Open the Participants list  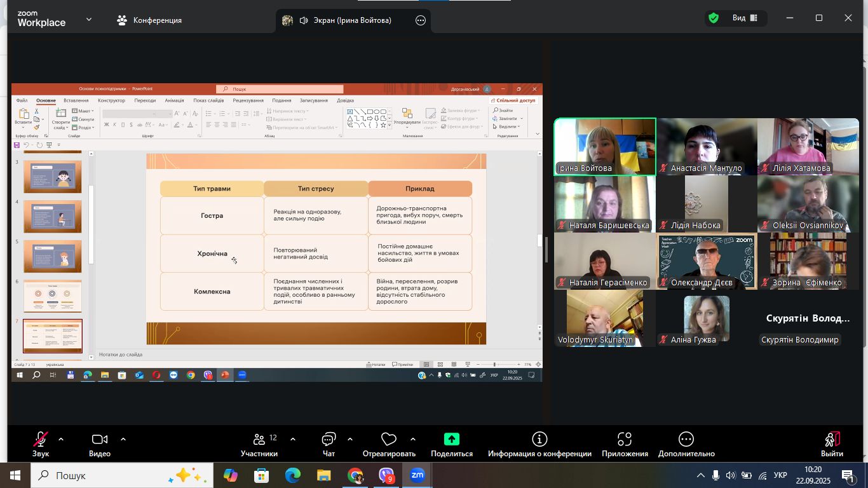click(x=259, y=444)
